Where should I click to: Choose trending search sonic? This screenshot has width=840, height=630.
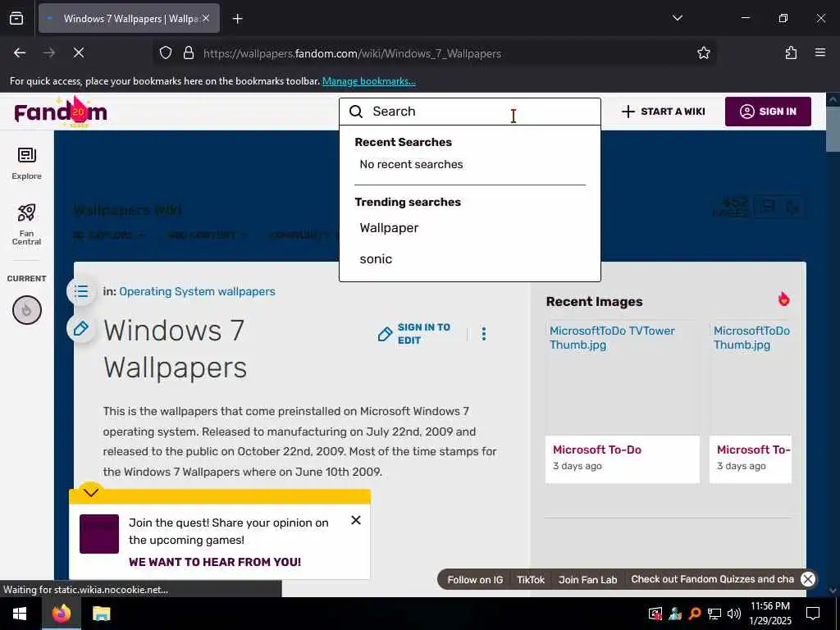click(376, 259)
